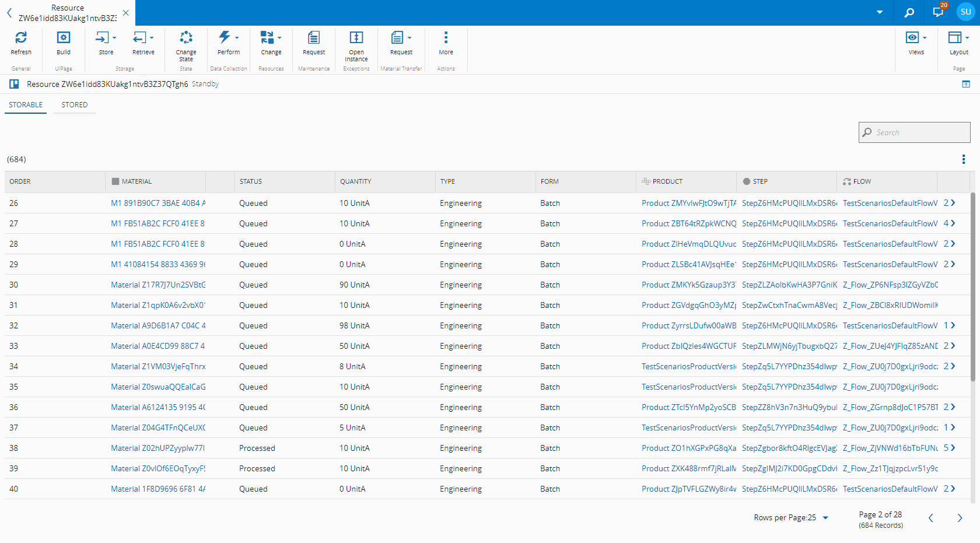The width and height of the screenshot is (980, 543).
Task: Go to next page using right arrow
Action: tap(960, 517)
